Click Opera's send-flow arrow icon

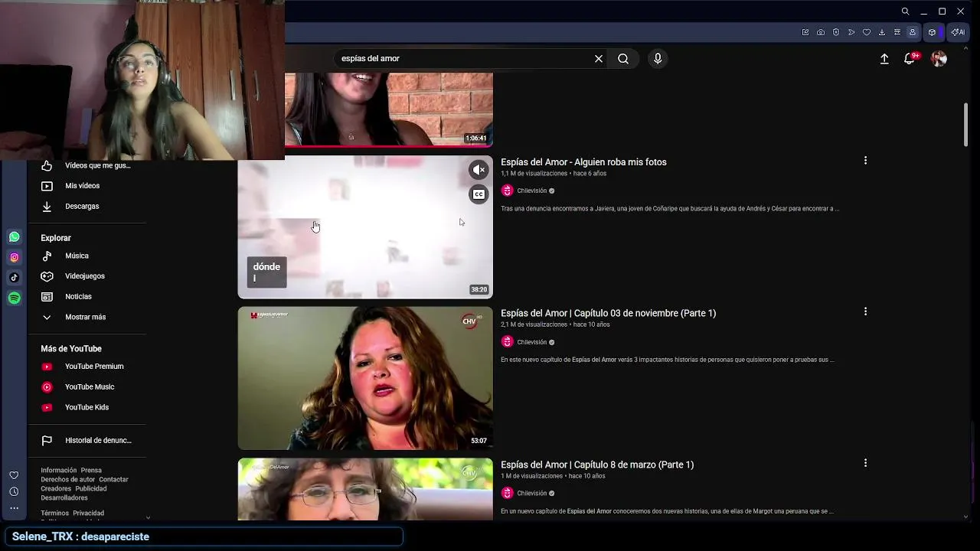pos(851,32)
